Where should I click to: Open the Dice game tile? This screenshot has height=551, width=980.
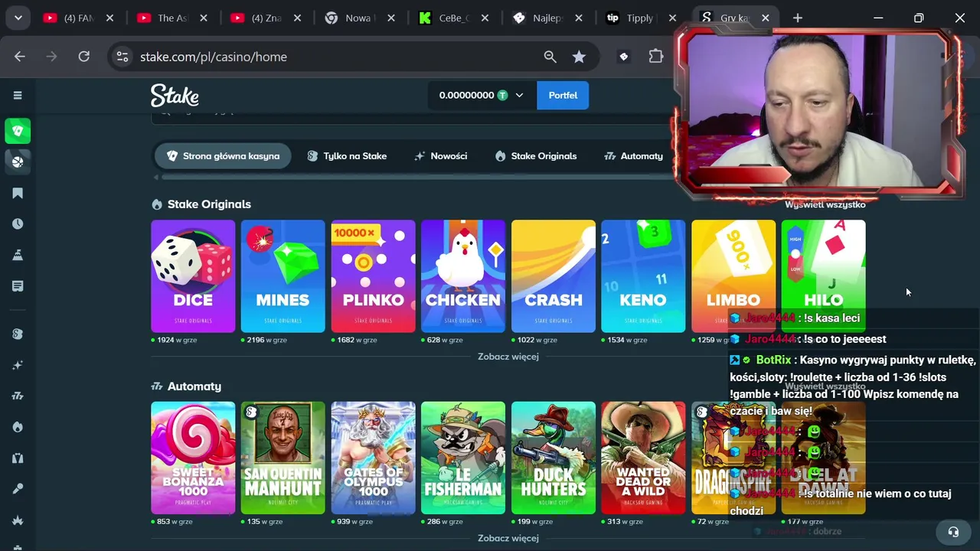click(x=193, y=276)
